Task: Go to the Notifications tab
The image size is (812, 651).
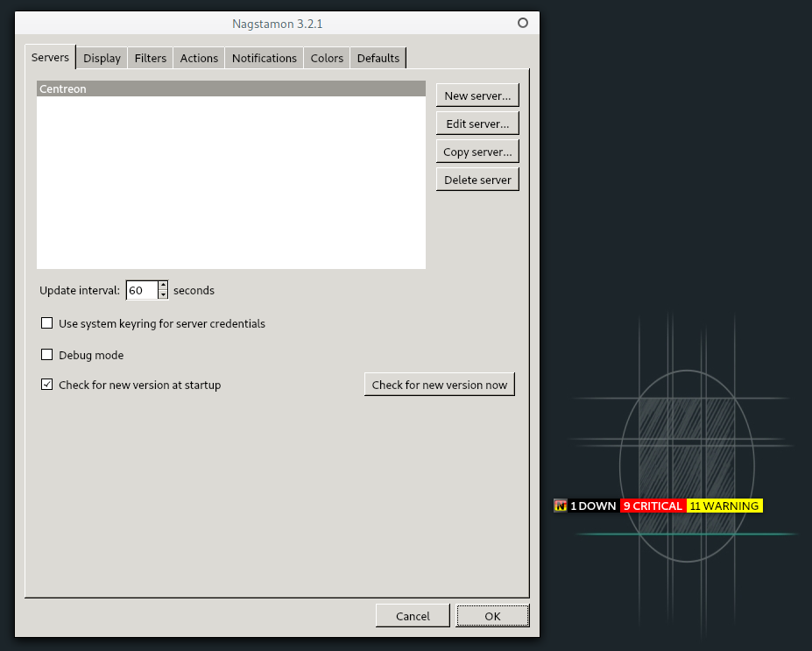Action: coord(264,58)
